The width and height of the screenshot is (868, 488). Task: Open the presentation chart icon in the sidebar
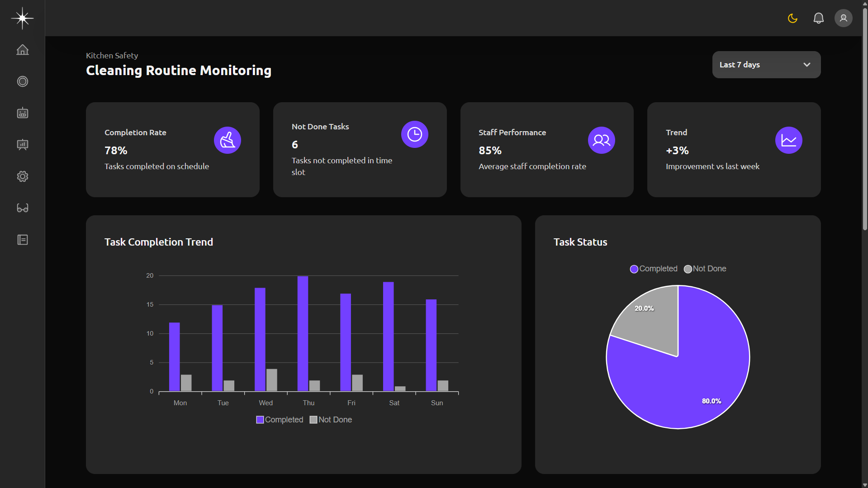[22, 145]
